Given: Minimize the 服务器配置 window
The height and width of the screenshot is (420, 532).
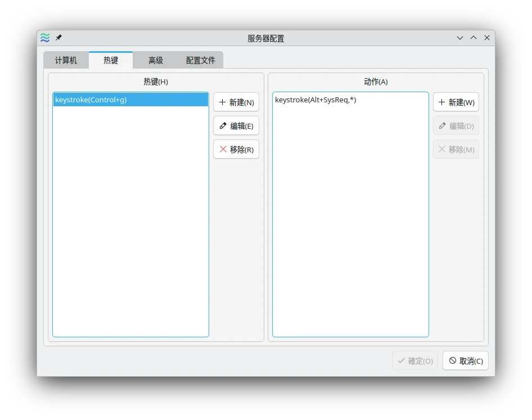Looking at the screenshot, I should (460, 38).
